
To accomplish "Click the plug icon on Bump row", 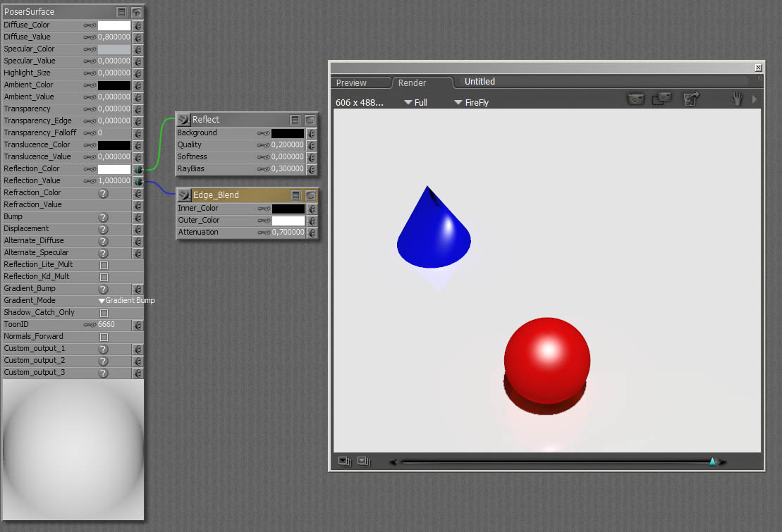I will click(138, 218).
